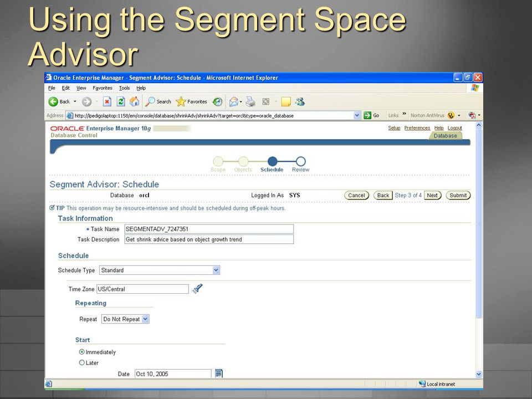Open the Favorites menu
This screenshot has height=399, width=532.
102,88
